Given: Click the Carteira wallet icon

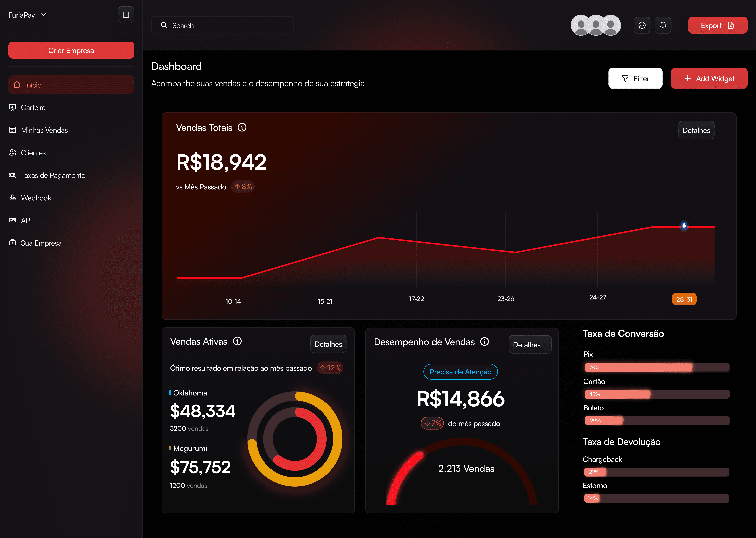Looking at the screenshot, I should click(13, 107).
